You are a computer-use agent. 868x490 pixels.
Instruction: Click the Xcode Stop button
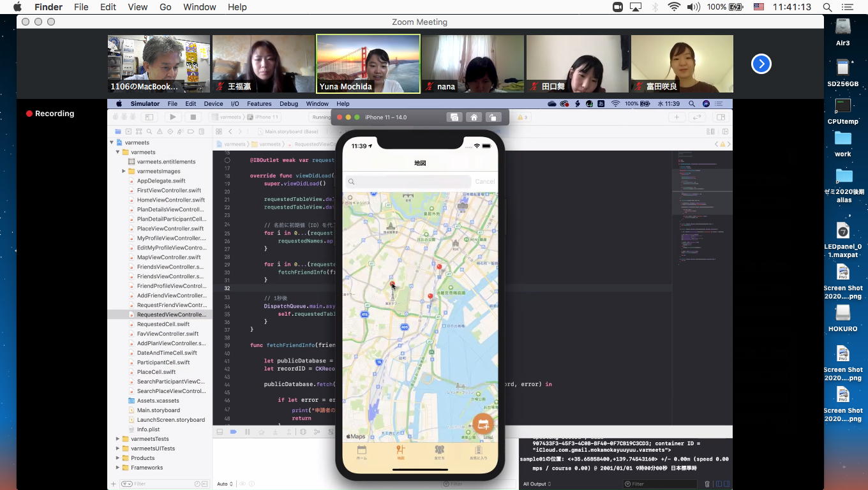pyautogui.click(x=193, y=117)
